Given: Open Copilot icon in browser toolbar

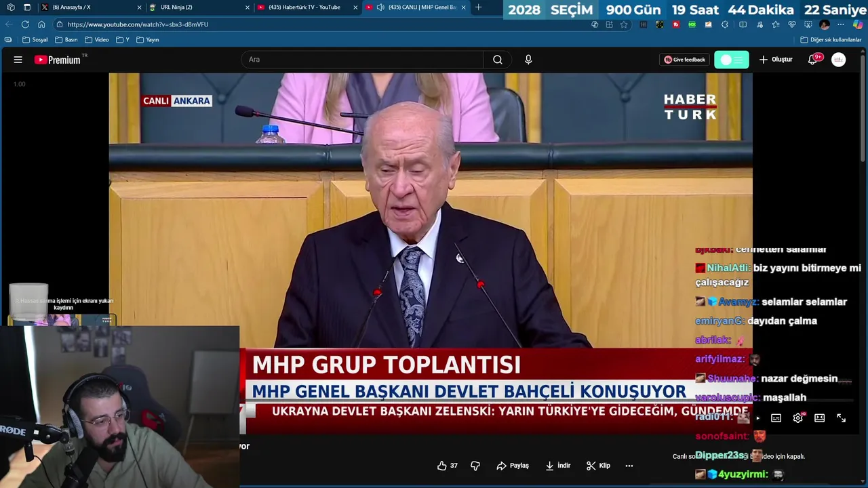Looking at the screenshot, I should pos(857,24).
